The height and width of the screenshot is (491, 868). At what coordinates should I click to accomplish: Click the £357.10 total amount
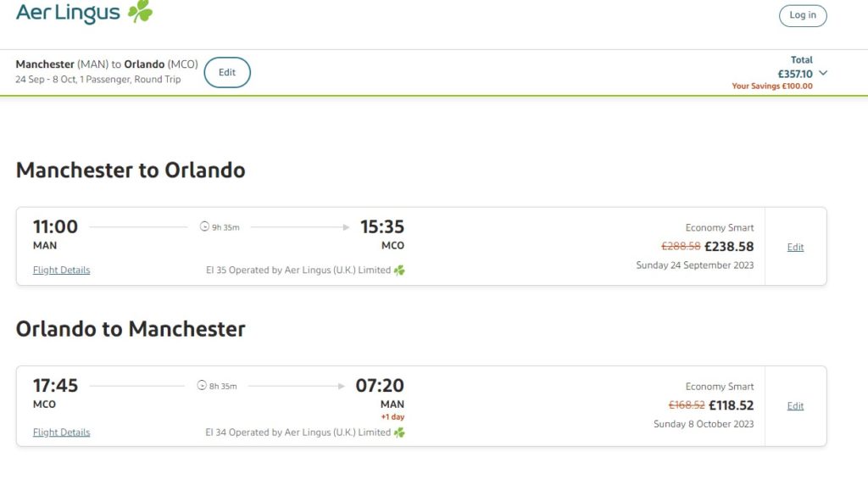(x=795, y=74)
